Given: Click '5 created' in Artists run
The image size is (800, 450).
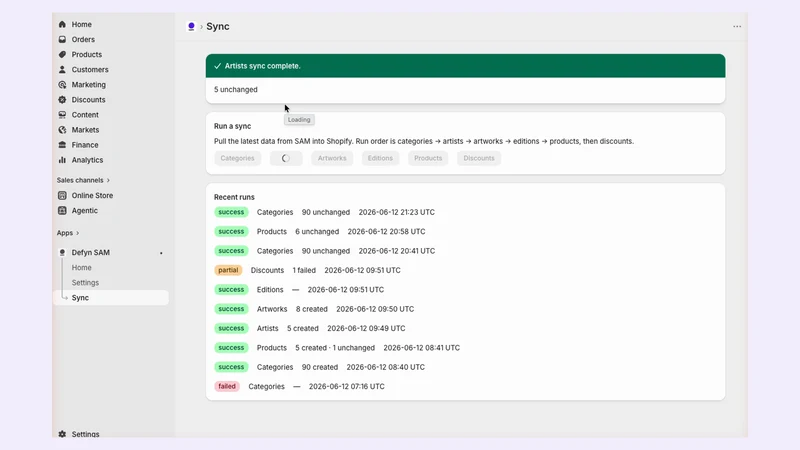Looking at the screenshot, I should click(x=303, y=329).
